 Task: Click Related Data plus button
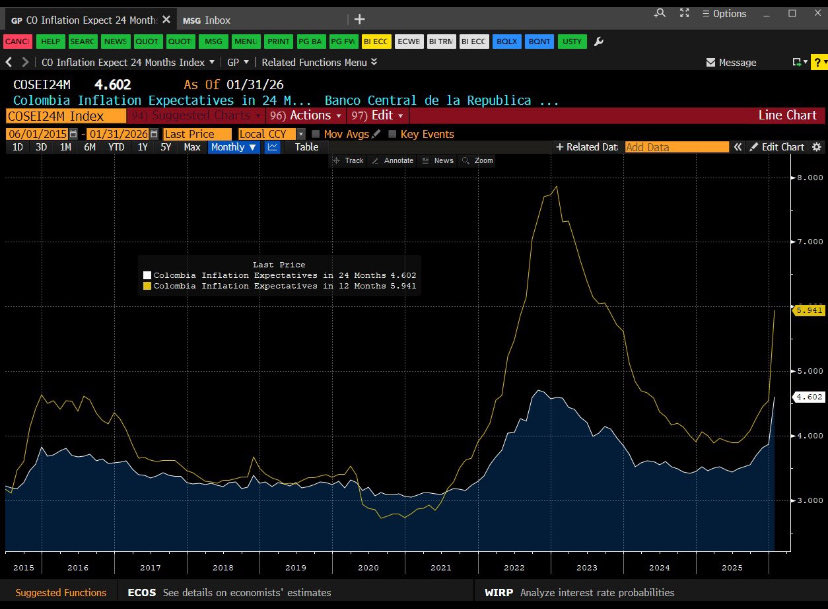[587, 147]
